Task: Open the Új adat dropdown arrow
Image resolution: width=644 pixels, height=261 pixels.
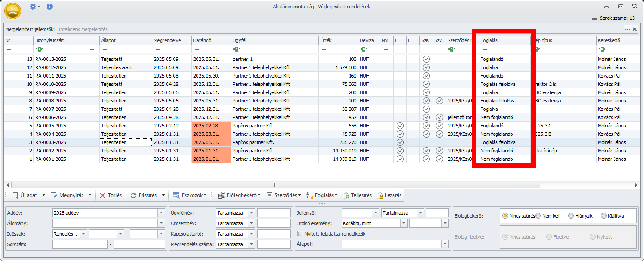Action: [x=43, y=195]
